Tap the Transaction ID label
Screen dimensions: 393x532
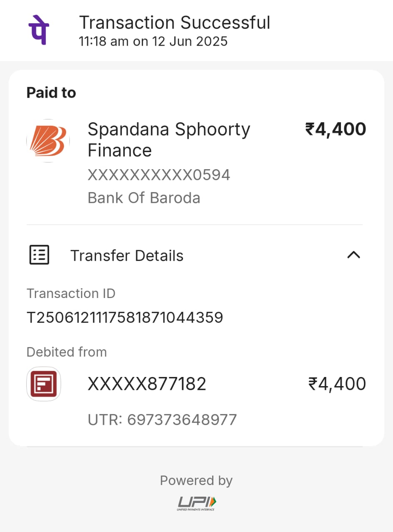(71, 293)
